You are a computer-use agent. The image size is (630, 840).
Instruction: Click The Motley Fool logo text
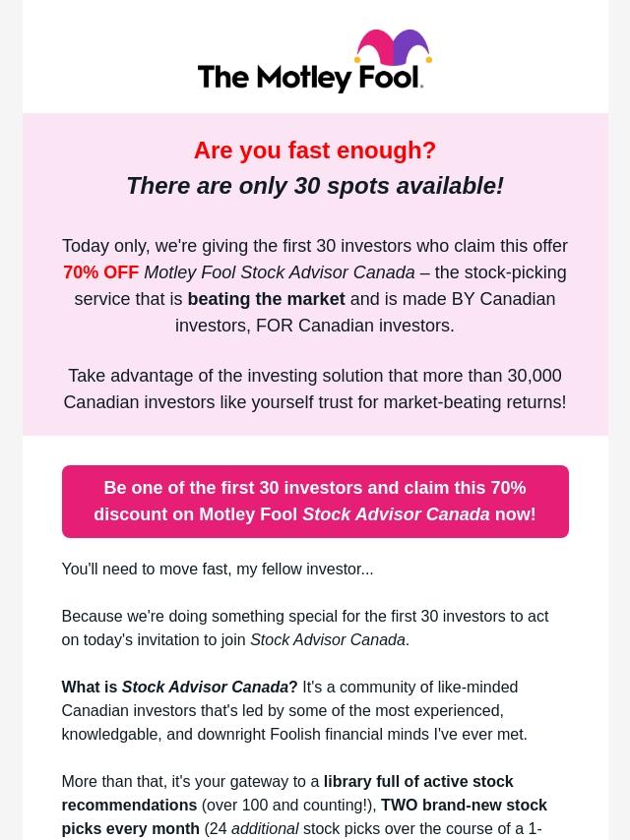point(310,77)
